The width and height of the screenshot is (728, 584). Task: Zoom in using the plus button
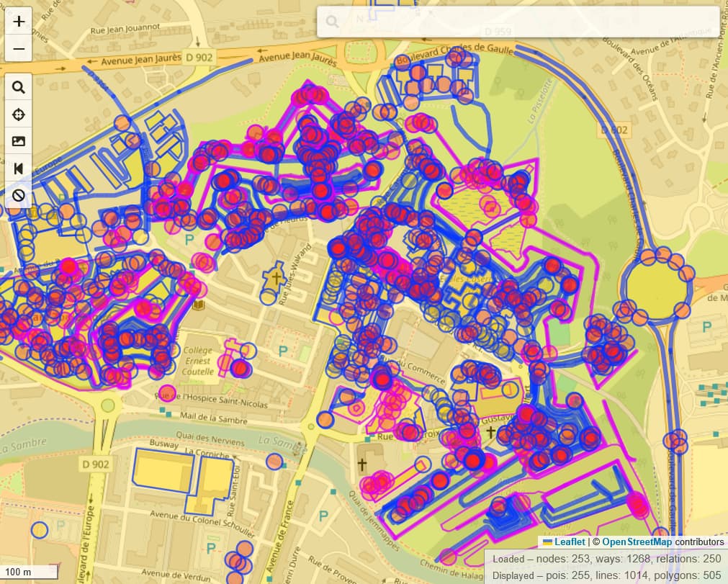[19, 22]
